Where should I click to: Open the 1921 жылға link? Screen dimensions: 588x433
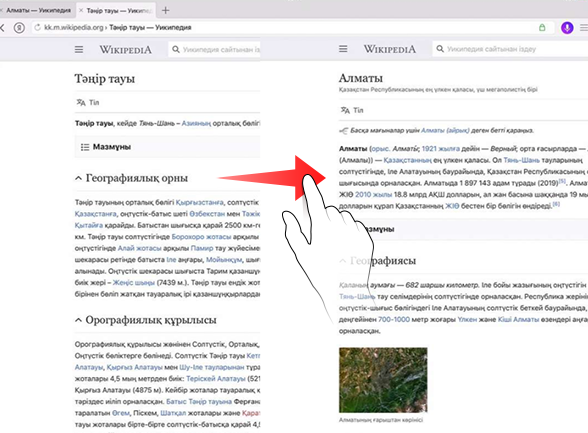[x=441, y=149]
